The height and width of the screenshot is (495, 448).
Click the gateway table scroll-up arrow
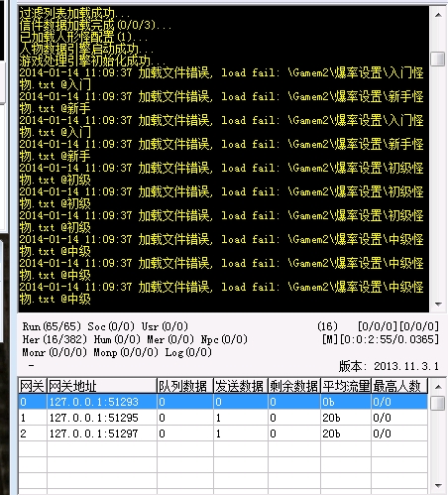click(438, 387)
